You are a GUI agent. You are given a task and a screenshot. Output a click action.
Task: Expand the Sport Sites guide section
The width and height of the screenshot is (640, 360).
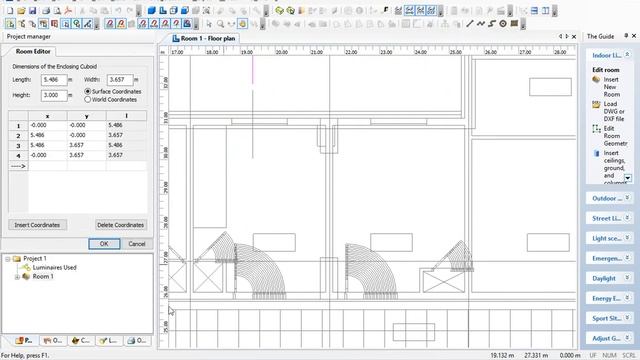(627, 318)
